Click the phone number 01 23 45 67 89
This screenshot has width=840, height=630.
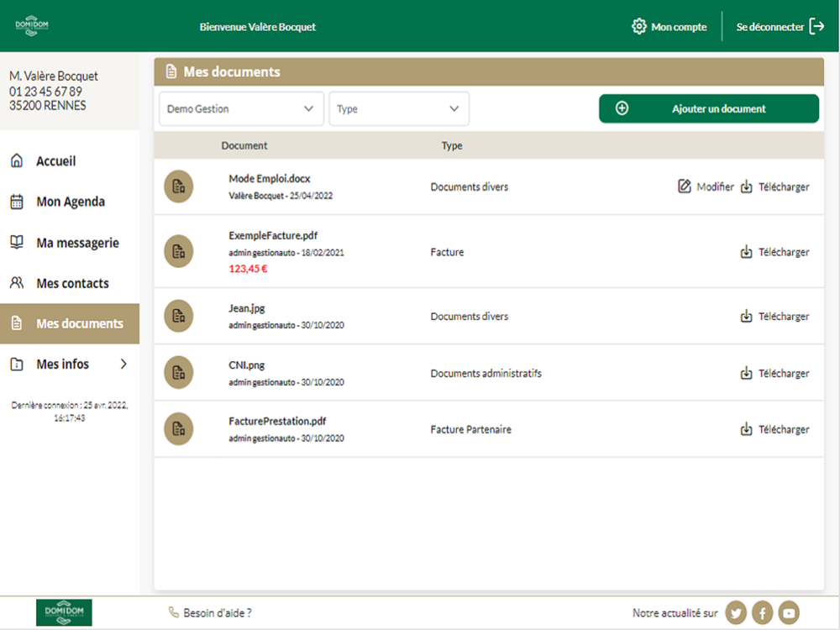[45, 91]
